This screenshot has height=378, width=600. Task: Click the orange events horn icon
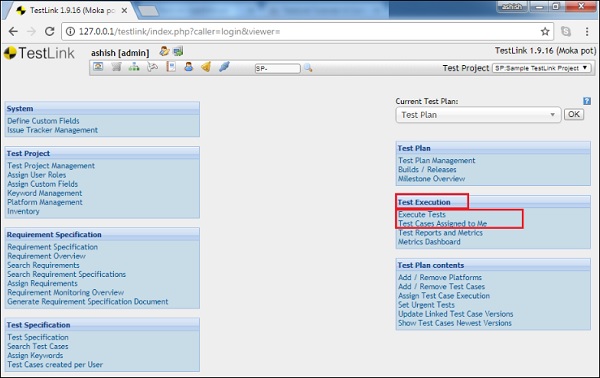pos(206,67)
